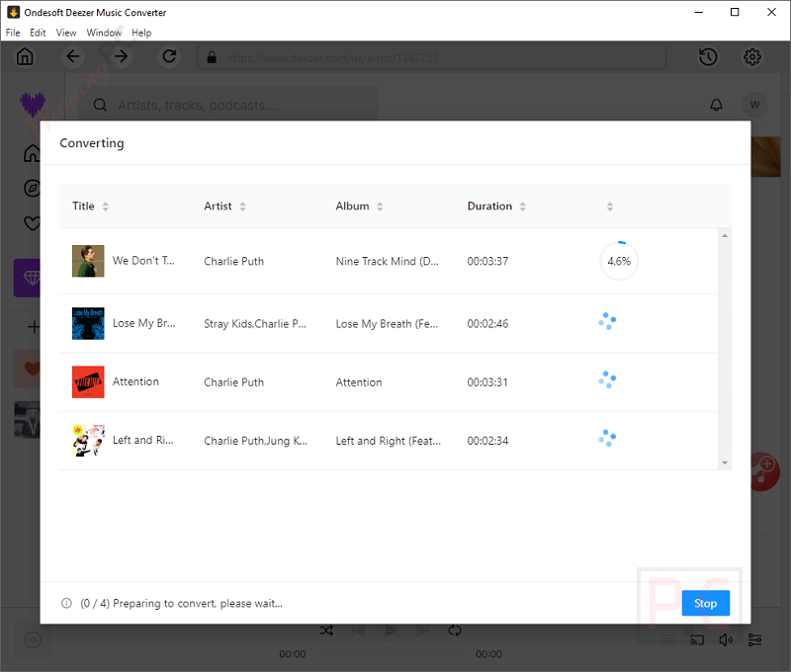Open Favorites heart in sidebar
Screen dimensions: 791x672
(32, 222)
